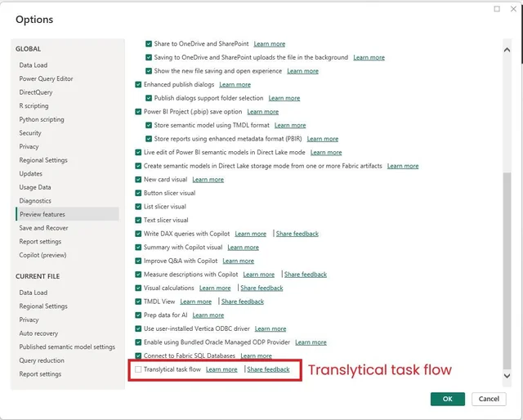Select Preview features in sidebar
The height and width of the screenshot is (420, 523).
coord(67,214)
